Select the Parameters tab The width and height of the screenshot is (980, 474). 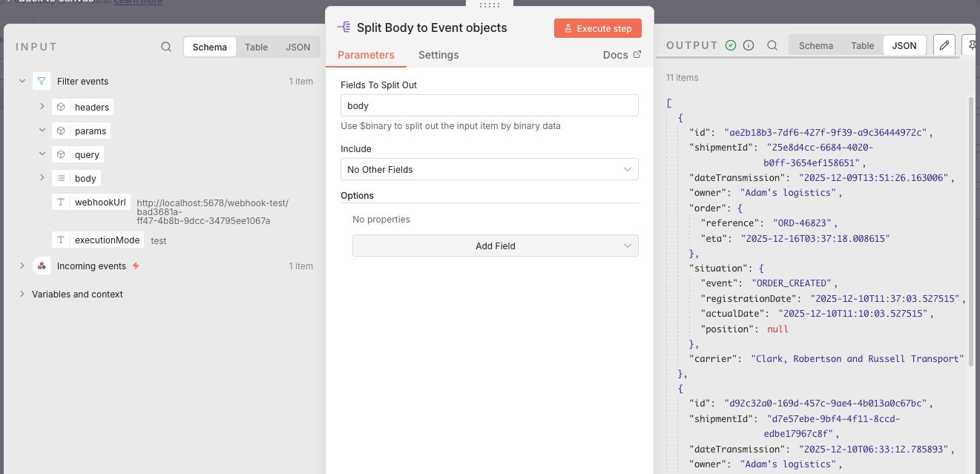366,55
